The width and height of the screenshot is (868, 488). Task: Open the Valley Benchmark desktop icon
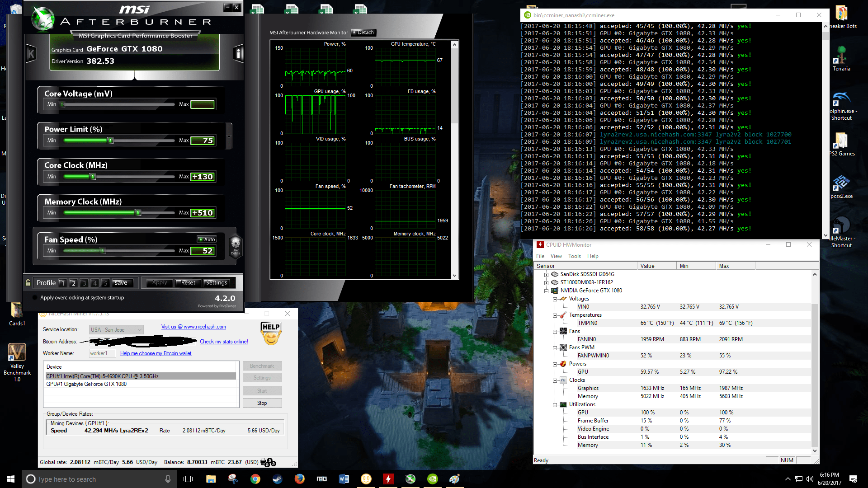(x=17, y=353)
